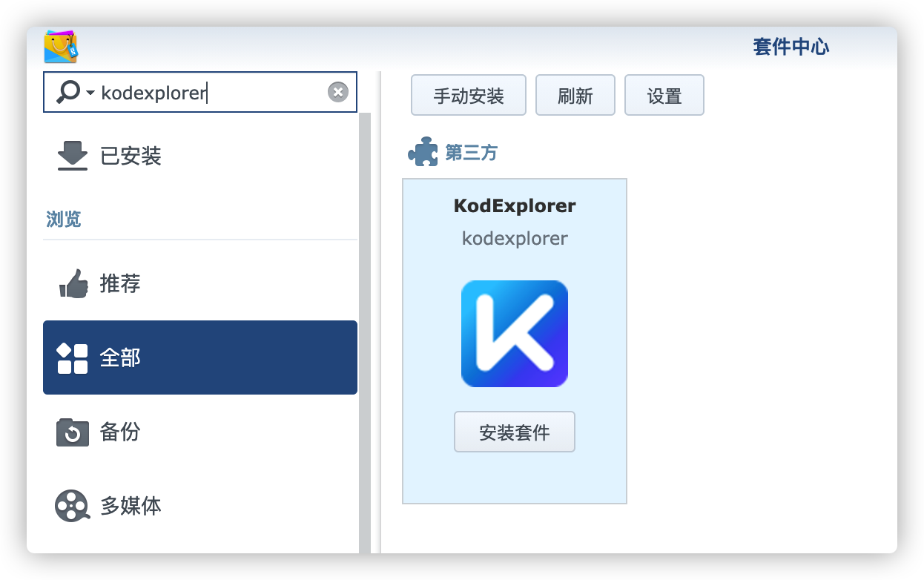This screenshot has width=924, height=580.
Task: Click the 安装套件 install package button
Action: [515, 432]
